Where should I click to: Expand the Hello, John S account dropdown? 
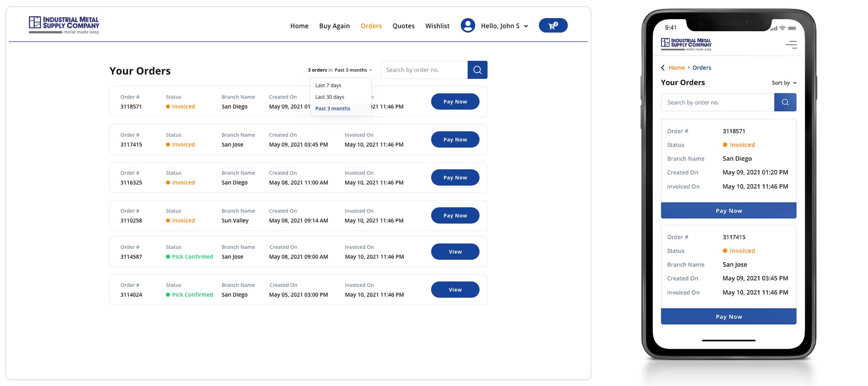tap(504, 26)
